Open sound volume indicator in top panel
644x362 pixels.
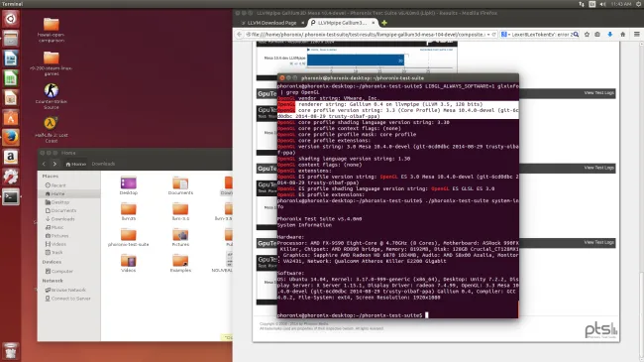pos(602,4)
